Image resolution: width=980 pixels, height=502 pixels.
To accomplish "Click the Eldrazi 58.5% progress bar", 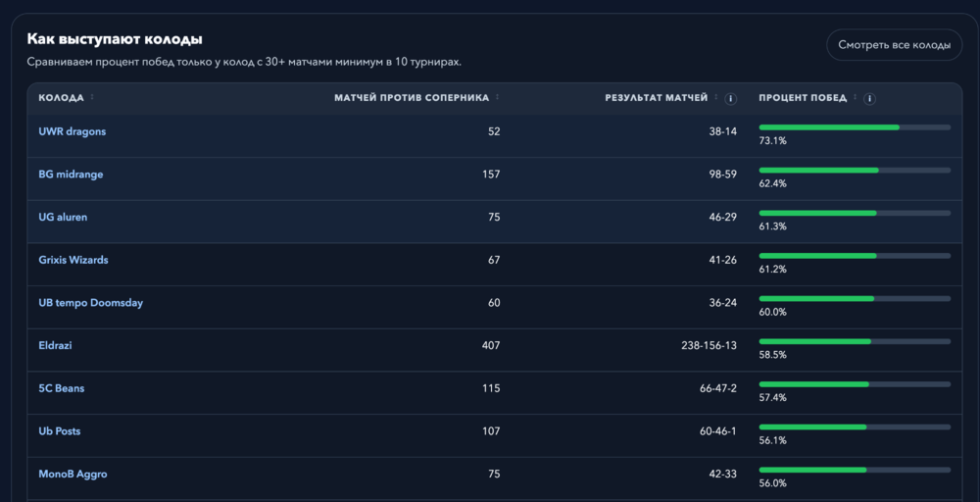I will [855, 341].
